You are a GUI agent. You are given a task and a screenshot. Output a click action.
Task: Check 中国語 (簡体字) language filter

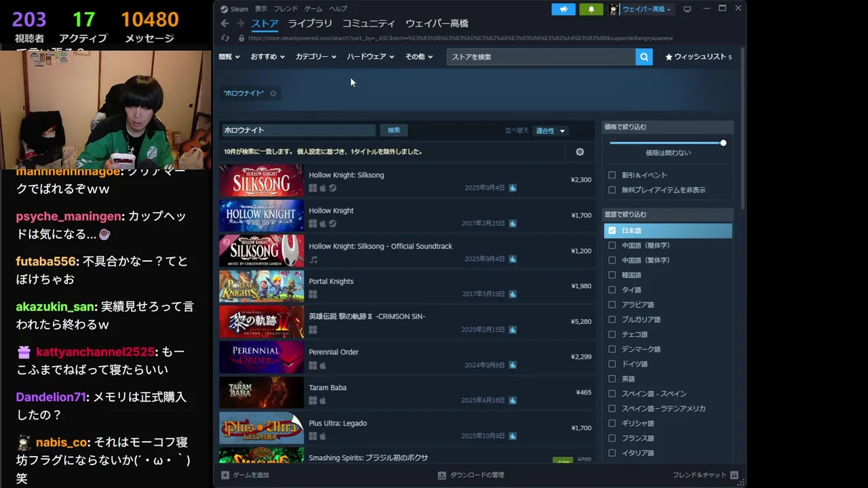(x=612, y=245)
